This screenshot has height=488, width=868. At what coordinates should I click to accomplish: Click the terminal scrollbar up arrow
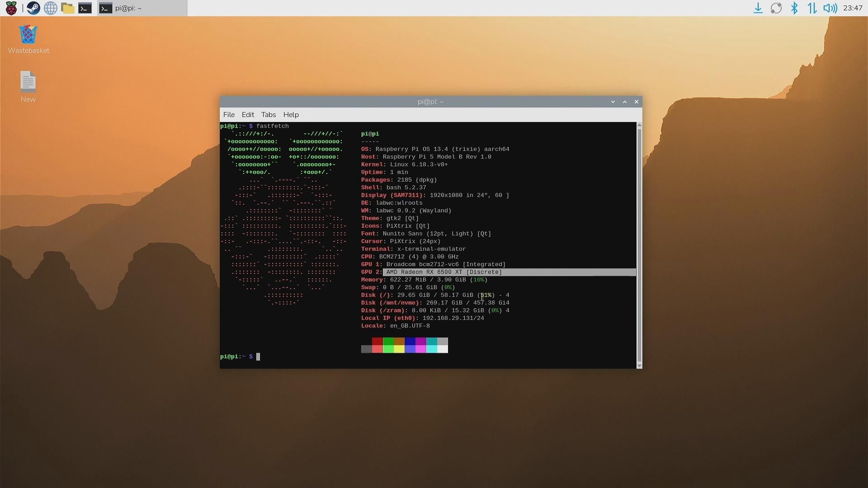pos(639,125)
